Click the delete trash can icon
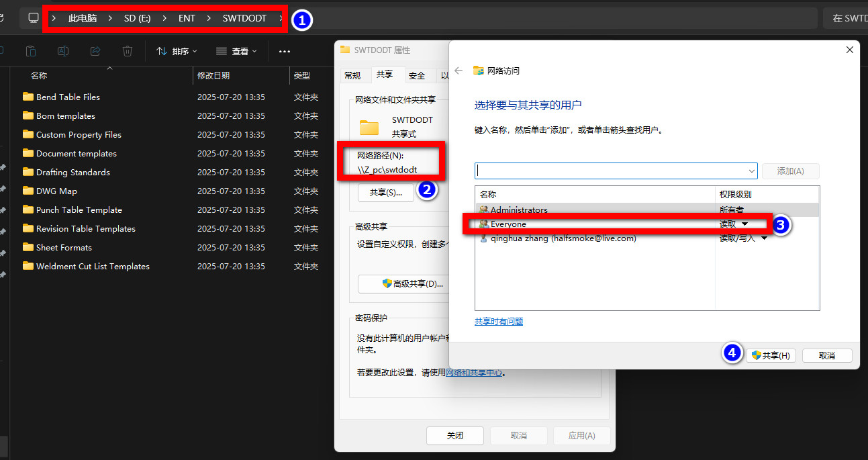Viewport: 868px width, 460px height. [x=128, y=51]
